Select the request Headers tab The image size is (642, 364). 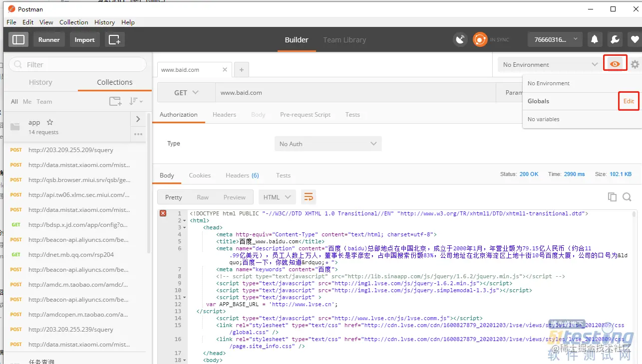pyautogui.click(x=224, y=114)
